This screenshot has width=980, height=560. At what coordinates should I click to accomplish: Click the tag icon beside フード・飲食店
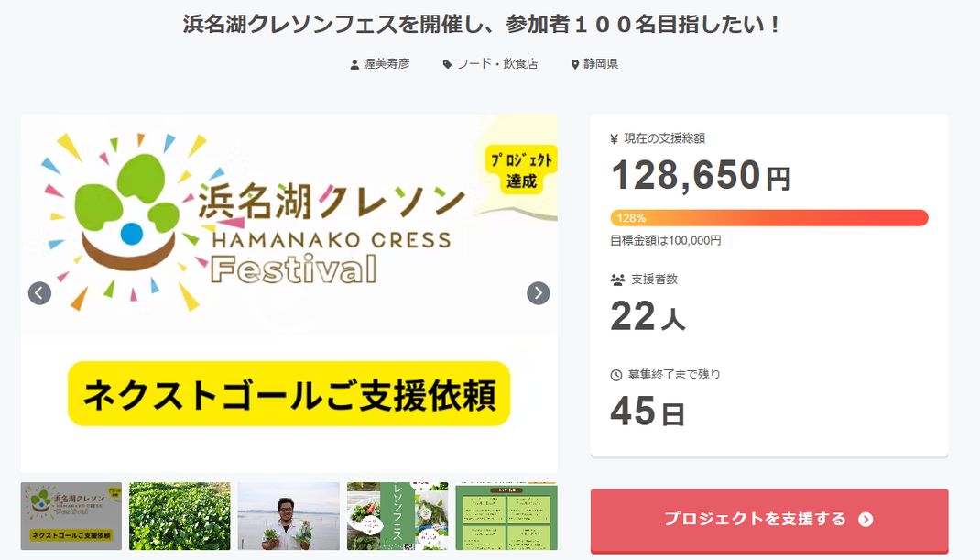point(447,65)
